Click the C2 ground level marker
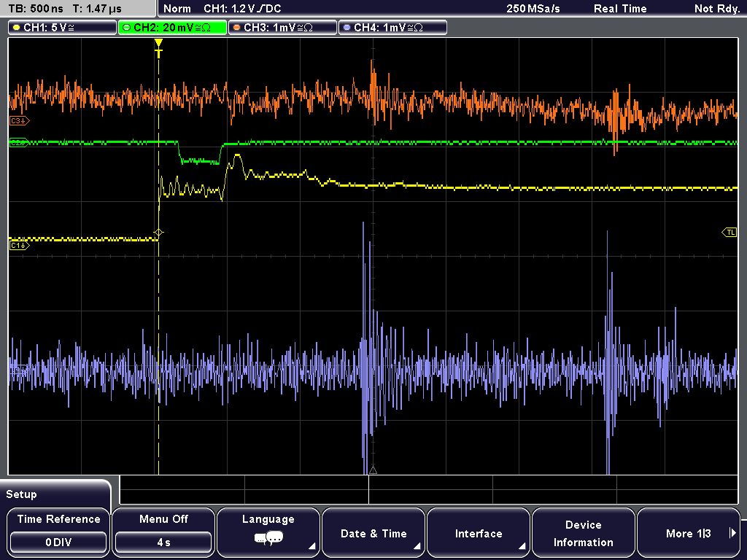The height and width of the screenshot is (560, 747). pyautogui.click(x=19, y=142)
